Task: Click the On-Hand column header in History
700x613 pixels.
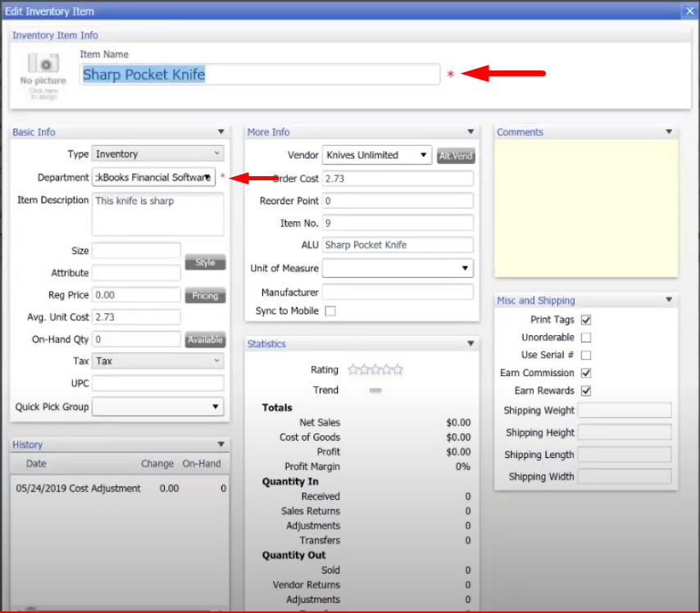Action: (202, 463)
